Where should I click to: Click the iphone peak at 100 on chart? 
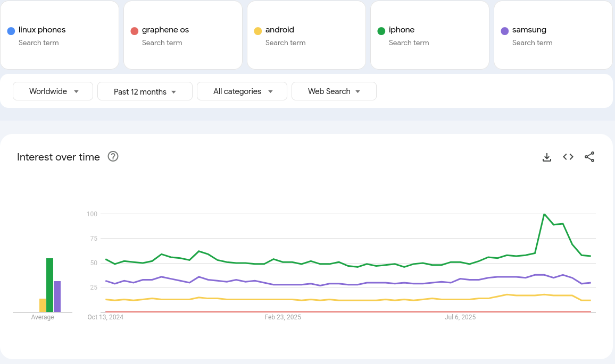tap(544, 214)
